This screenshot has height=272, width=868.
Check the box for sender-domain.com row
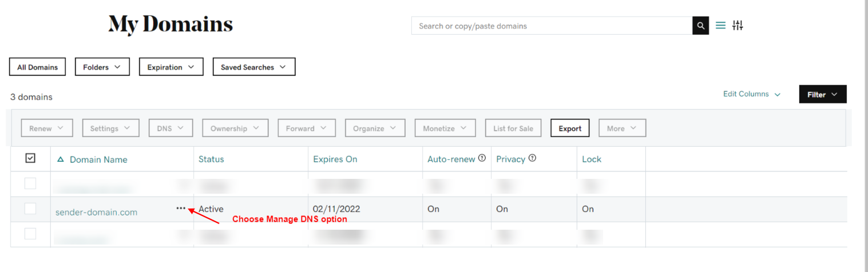click(30, 209)
